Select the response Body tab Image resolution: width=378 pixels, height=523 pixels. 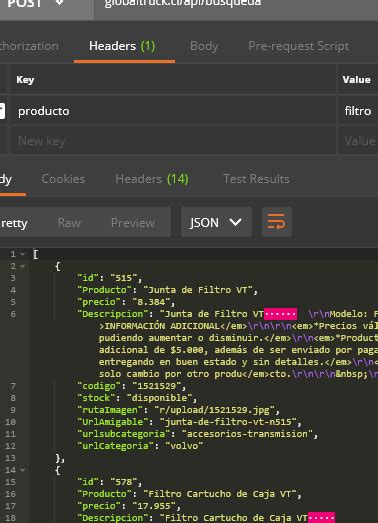click(x=6, y=180)
